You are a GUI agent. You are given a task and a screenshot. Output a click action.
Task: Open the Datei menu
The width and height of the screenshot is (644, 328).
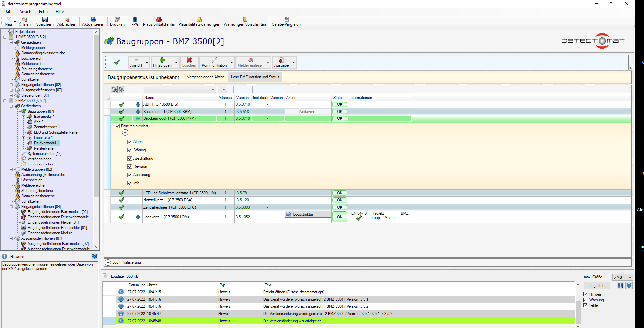click(x=9, y=12)
